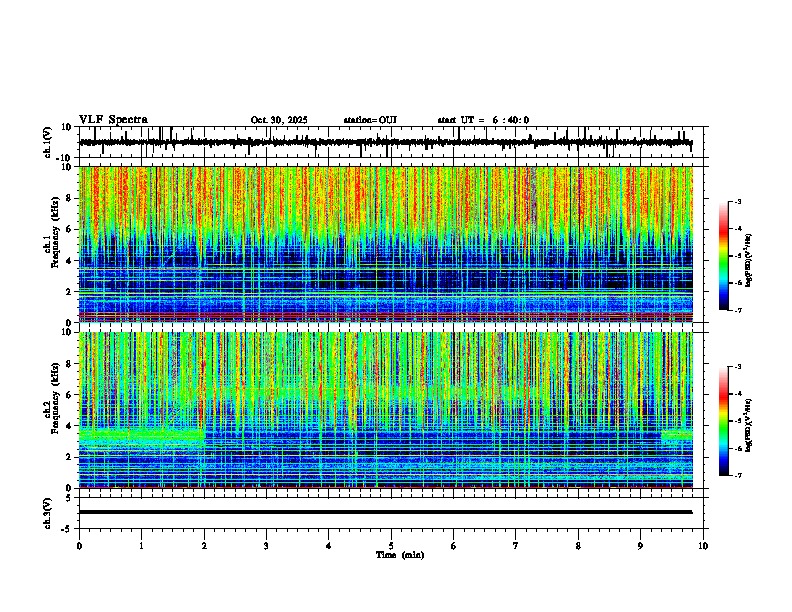The image size is (792, 612).
Task: Click the ch.2 spectrogram color scale bar
Action: coord(724,421)
